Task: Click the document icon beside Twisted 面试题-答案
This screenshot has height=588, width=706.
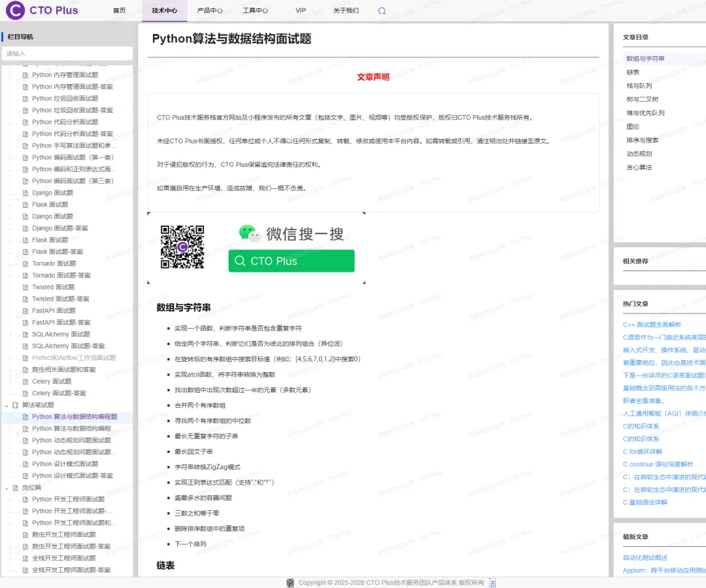Action: [25, 299]
